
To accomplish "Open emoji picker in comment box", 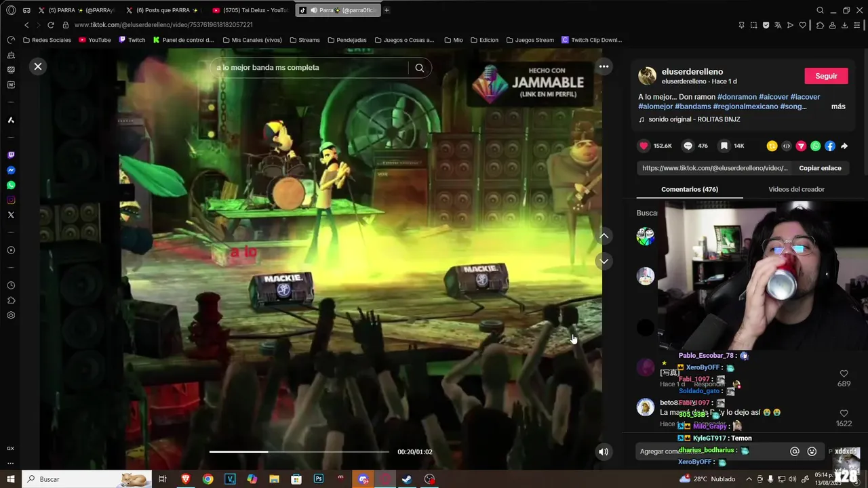I will (812, 451).
